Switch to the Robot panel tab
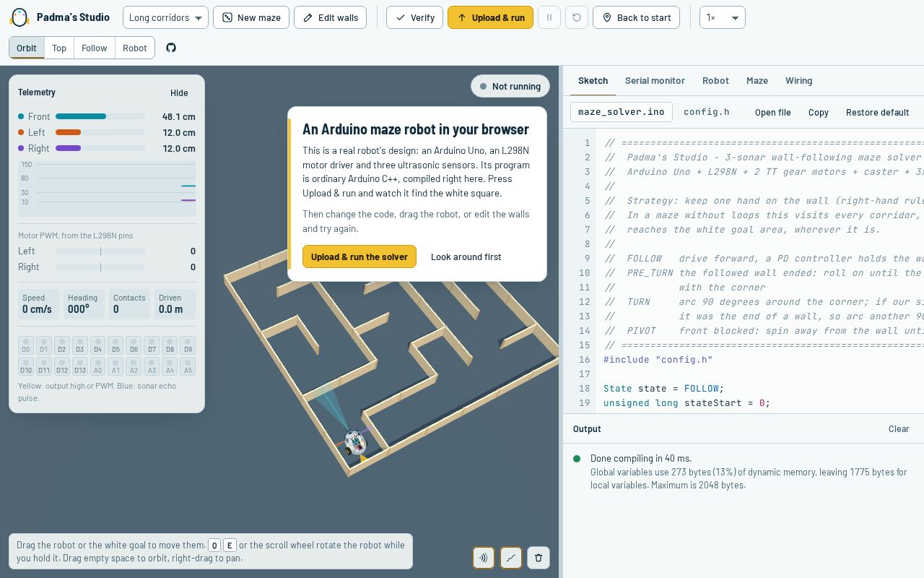The height and width of the screenshot is (578, 924). point(715,80)
